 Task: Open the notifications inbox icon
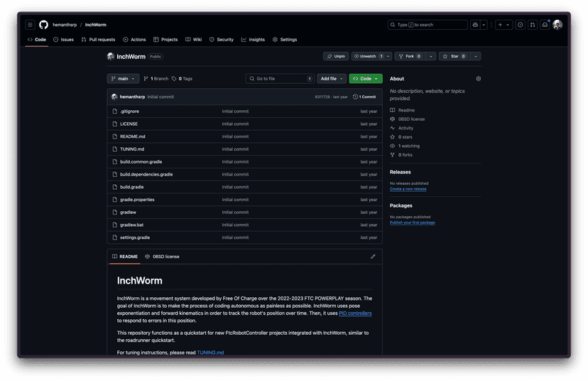(x=545, y=25)
